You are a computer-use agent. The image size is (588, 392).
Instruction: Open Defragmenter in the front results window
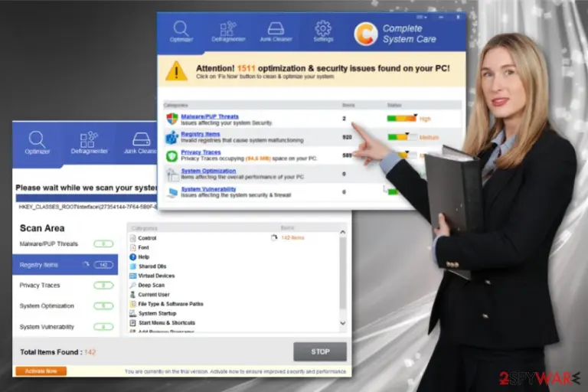coord(228,32)
